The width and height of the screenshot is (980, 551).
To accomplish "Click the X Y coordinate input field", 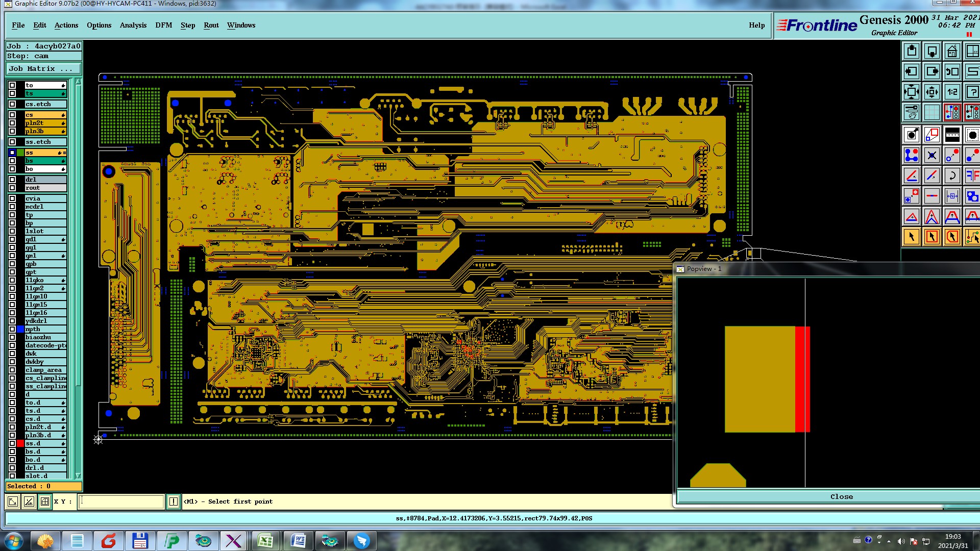I will pos(121,502).
